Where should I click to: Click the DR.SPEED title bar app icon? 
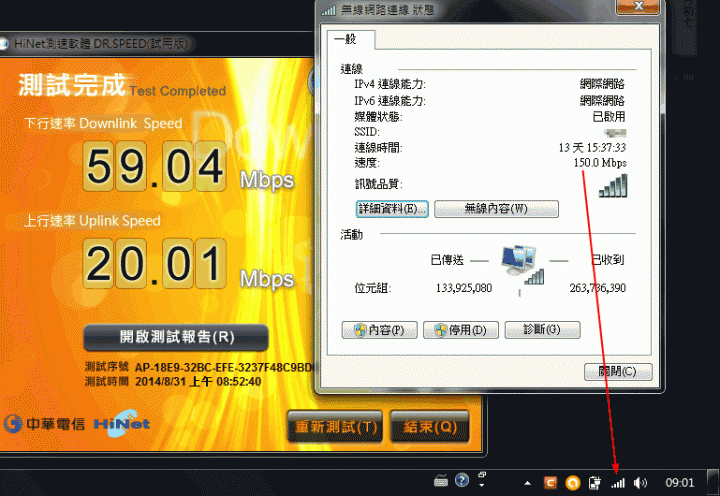[4, 44]
